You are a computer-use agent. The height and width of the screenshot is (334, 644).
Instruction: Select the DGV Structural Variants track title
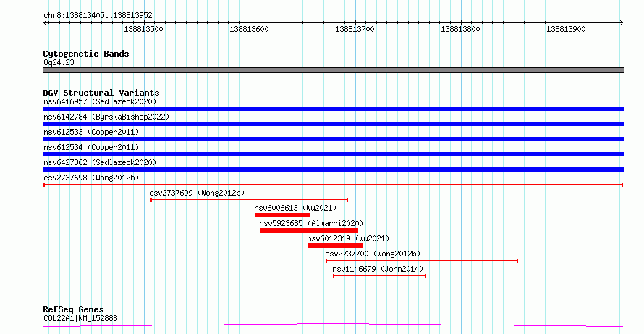coord(101,93)
